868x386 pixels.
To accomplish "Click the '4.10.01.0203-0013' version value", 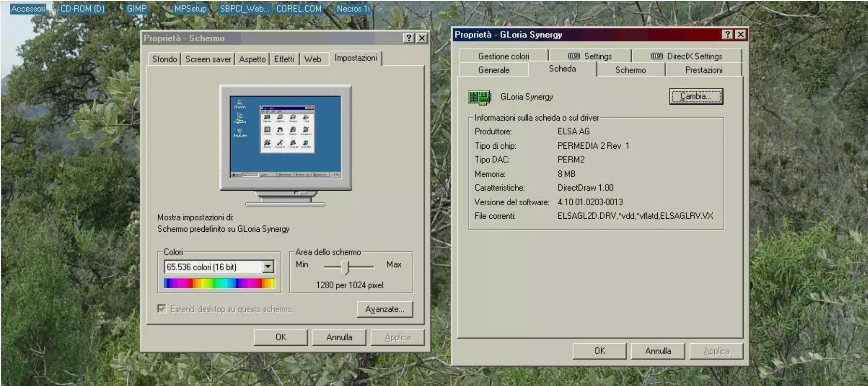I will coord(590,202).
